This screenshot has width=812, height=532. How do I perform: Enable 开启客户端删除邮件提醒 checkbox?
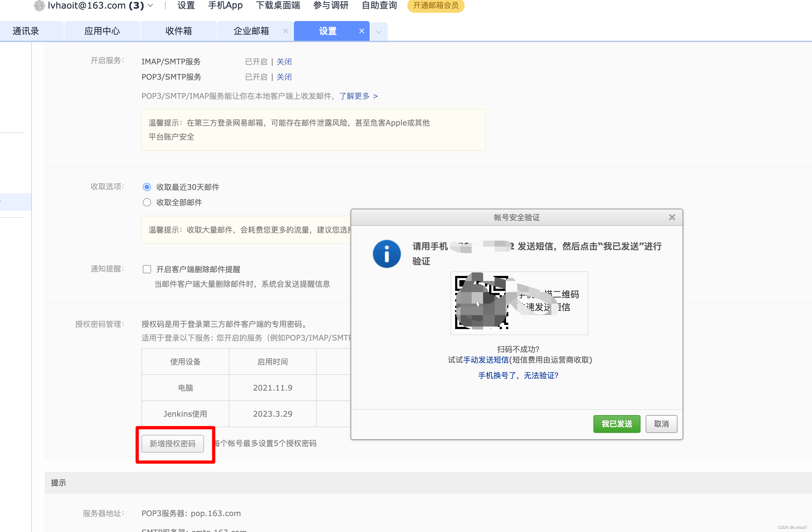(x=147, y=269)
